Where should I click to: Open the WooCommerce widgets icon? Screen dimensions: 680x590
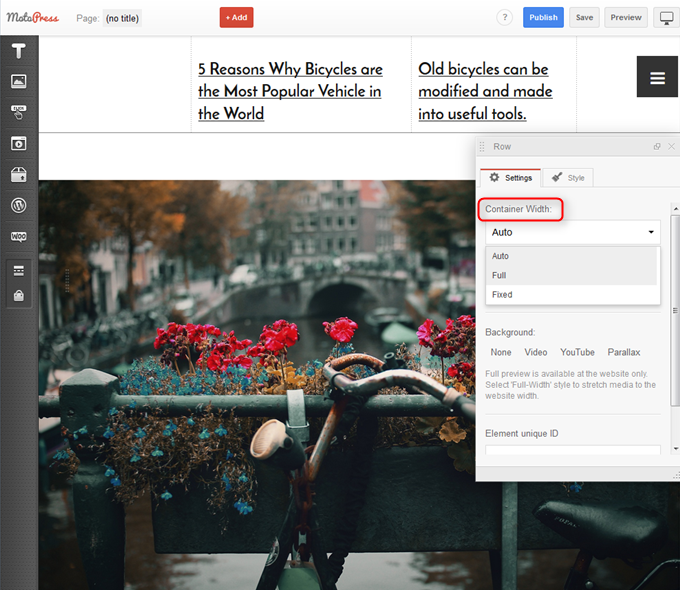click(19, 236)
